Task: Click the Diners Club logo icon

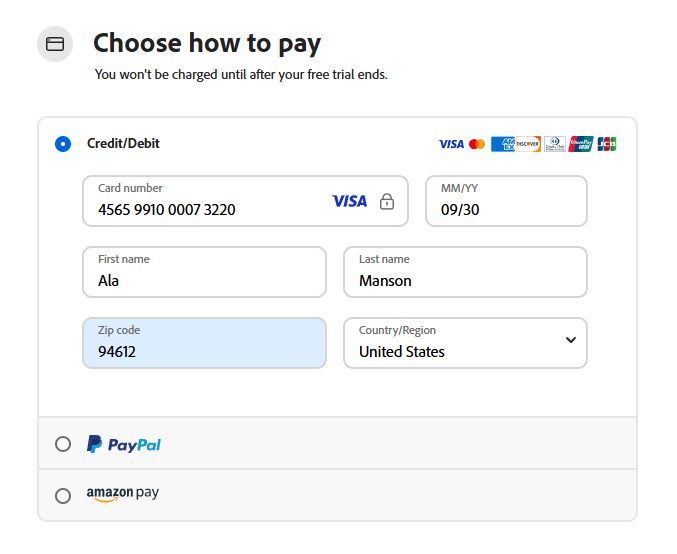Action: click(x=554, y=144)
